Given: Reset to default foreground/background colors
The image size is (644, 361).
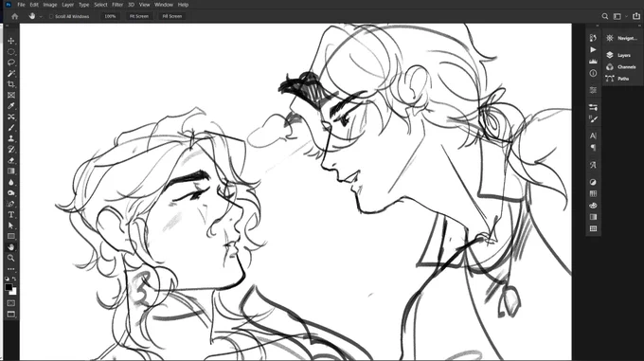Looking at the screenshot, I should click(8, 279).
